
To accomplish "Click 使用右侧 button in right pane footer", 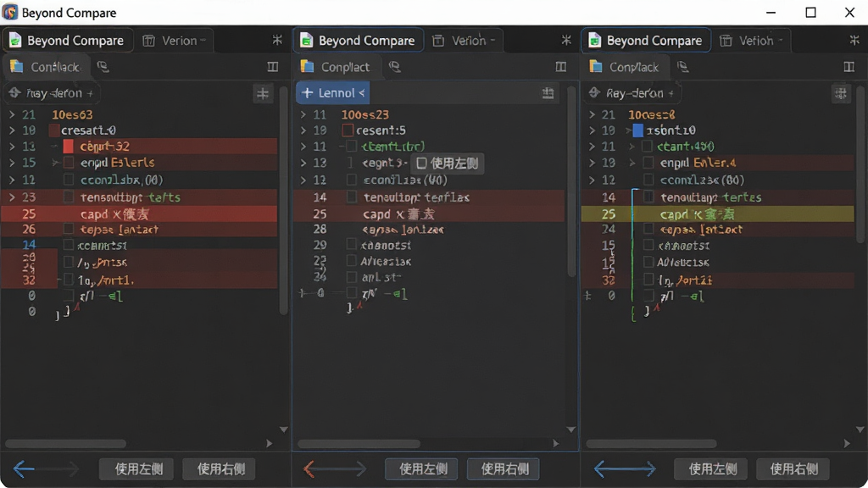I will pos(793,469).
